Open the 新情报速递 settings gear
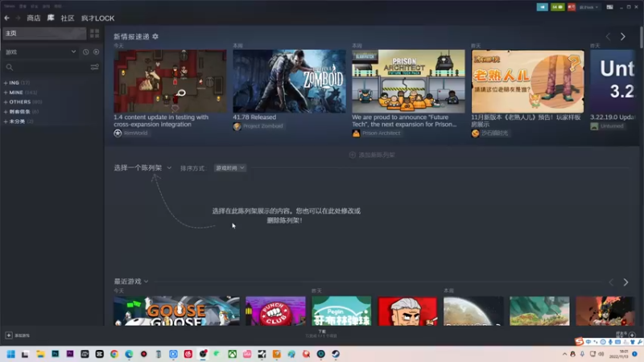 pyautogui.click(x=155, y=36)
